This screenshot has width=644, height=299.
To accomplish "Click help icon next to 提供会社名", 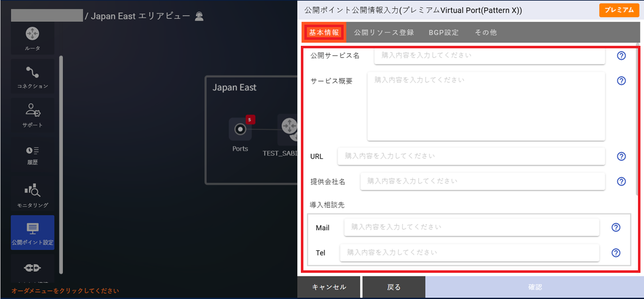I will point(621,181).
